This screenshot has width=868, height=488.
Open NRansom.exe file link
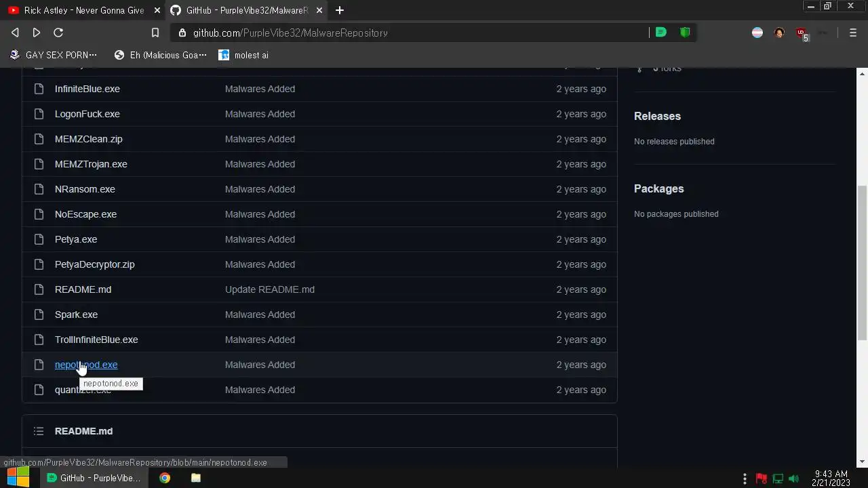85,189
